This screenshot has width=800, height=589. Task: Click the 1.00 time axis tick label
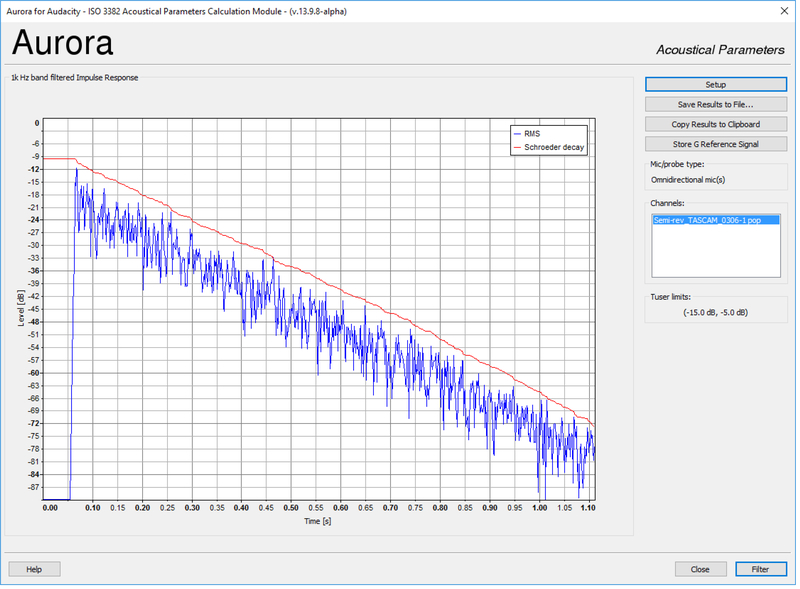(x=539, y=508)
